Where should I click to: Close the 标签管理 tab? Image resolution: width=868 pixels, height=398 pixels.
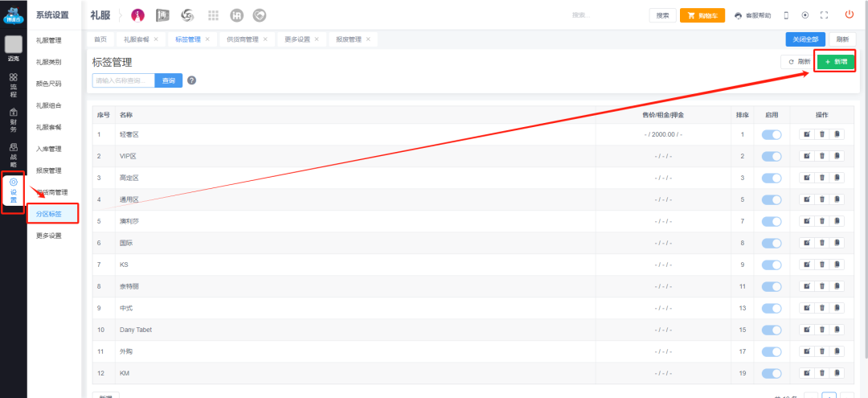(207, 39)
